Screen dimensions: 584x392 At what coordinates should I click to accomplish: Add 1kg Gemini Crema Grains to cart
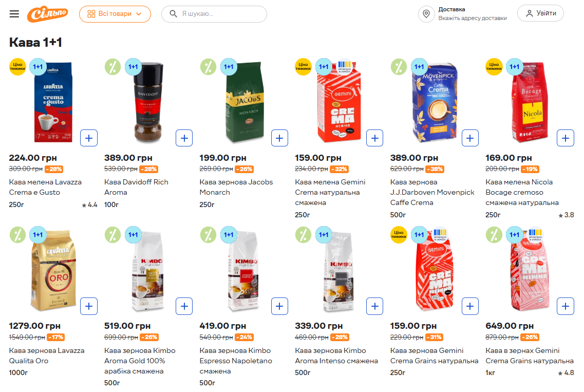point(565,306)
